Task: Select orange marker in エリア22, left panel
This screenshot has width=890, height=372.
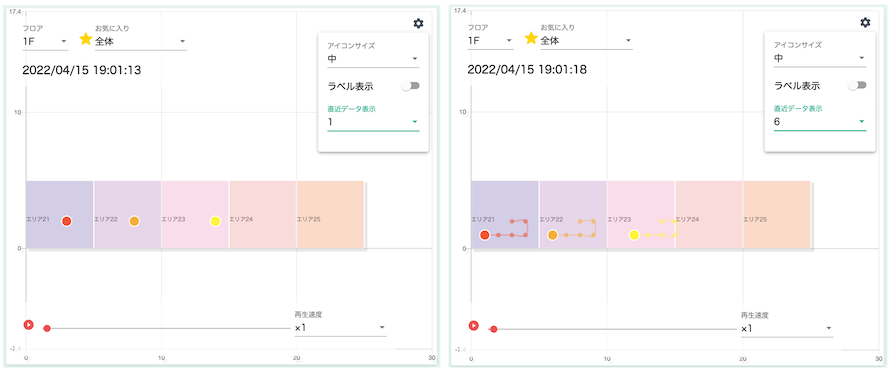Action: (134, 221)
